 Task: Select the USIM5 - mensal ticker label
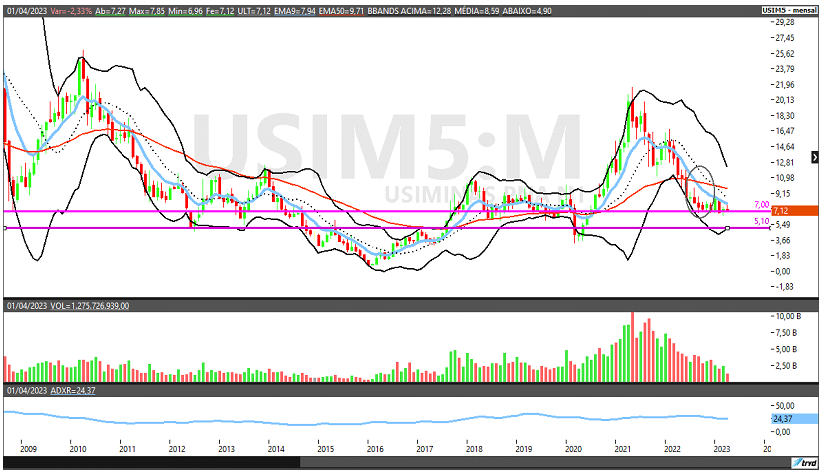tap(789, 10)
